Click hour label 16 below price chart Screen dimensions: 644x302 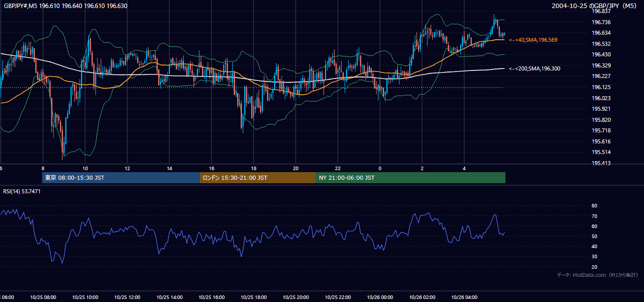coord(212,168)
